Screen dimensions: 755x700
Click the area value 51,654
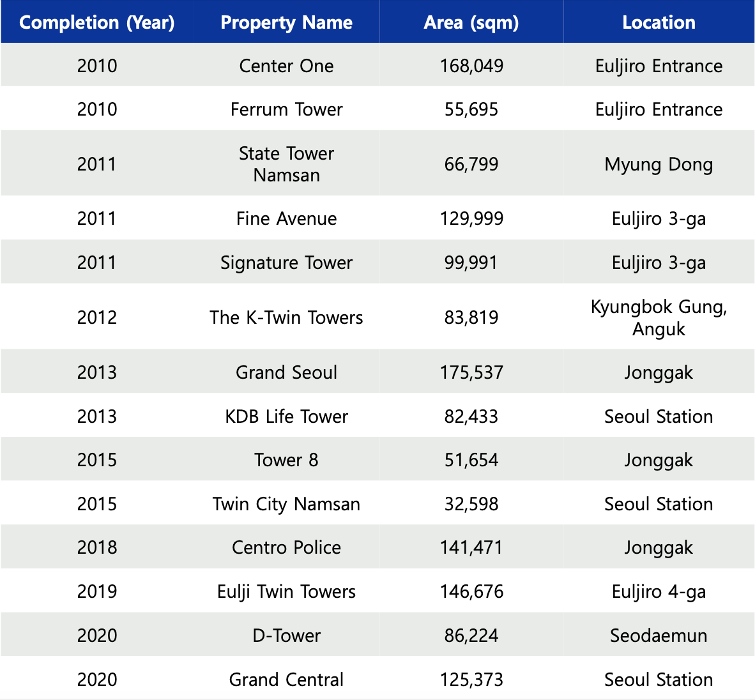[471, 460]
